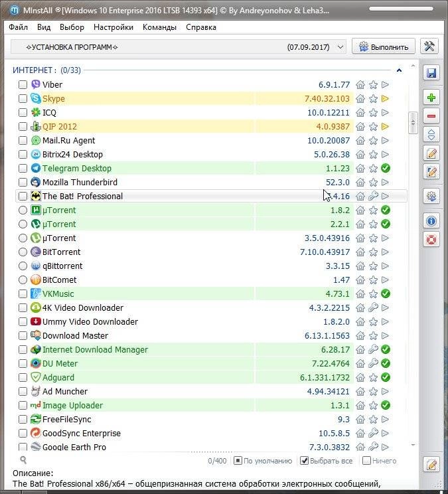Screen dimensions: 448x494
Task: Click the ИНТЕРНЕТ : (0/33) header
Action: [46, 70]
